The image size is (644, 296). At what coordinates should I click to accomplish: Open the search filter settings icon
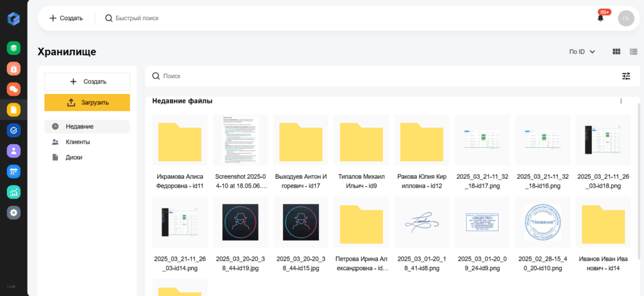click(626, 76)
